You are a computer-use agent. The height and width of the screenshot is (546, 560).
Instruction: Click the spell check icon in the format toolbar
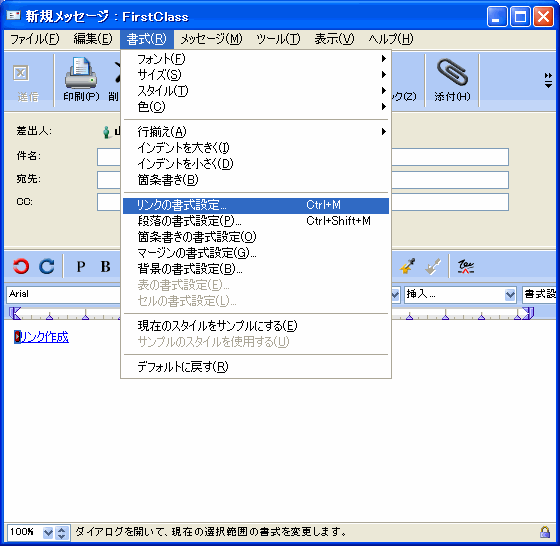[x=466, y=266]
